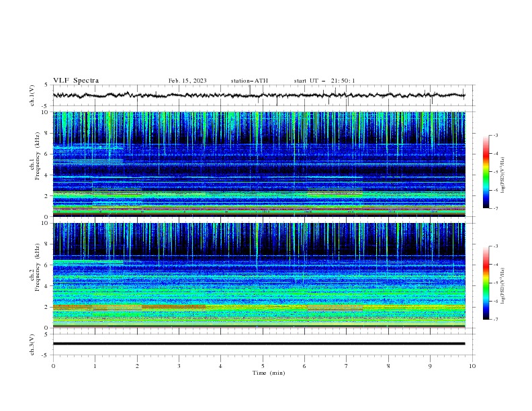The height and width of the screenshot is (411, 532).
Task: Click the time axis tick label "8"
Action: point(388,366)
